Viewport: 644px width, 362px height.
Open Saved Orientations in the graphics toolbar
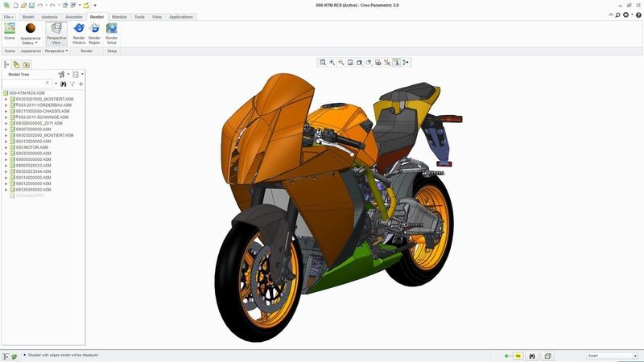[x=369, y=63]
